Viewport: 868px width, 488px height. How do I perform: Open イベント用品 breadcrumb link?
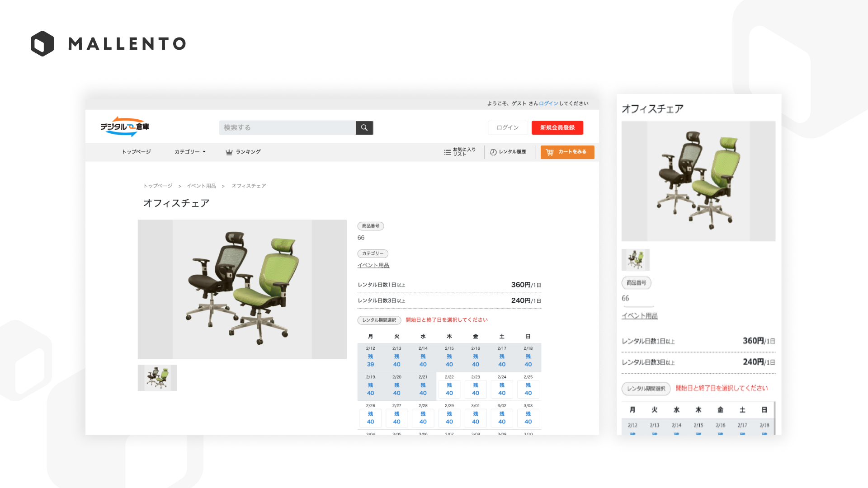[x=201, y=186]
